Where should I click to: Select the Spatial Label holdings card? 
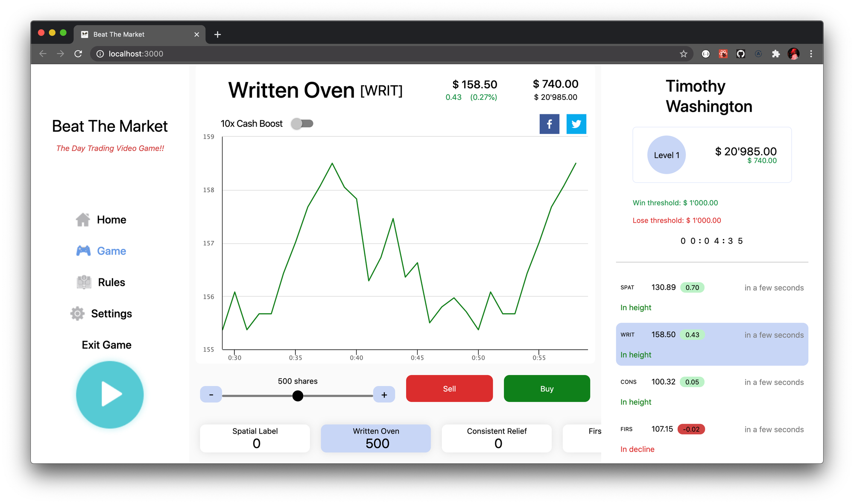click(x=255, y=438)
